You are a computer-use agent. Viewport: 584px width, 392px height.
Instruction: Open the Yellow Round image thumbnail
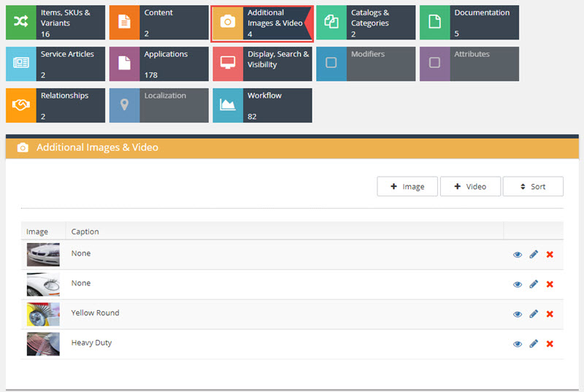click(x=43, y=314)
